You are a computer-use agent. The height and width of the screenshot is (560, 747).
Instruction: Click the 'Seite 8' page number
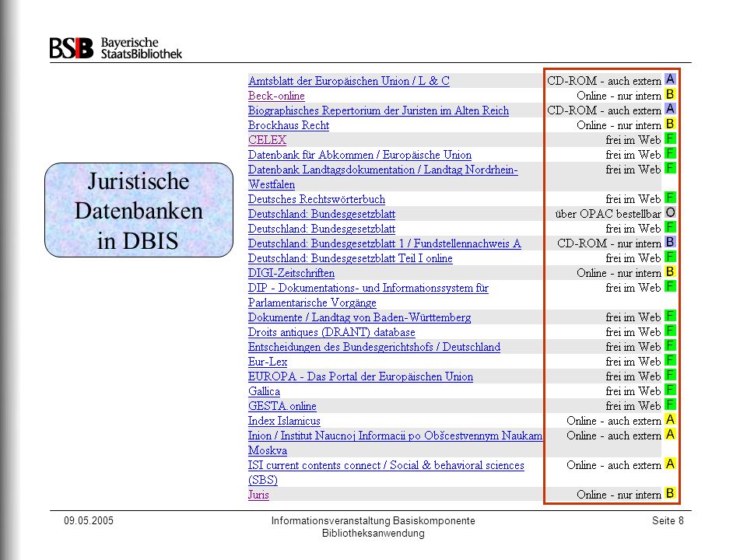click(668, 520)
